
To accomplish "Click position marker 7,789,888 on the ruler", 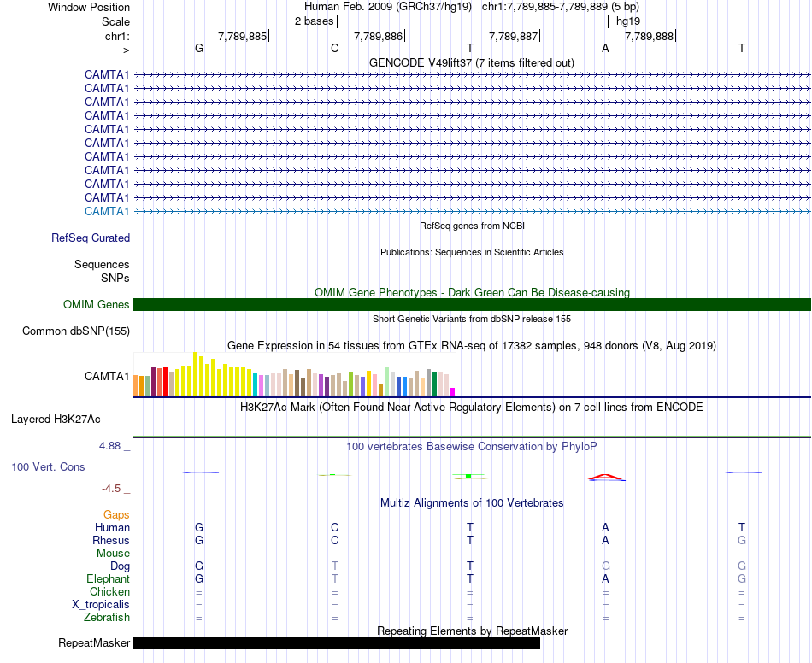I will [650, 36].
